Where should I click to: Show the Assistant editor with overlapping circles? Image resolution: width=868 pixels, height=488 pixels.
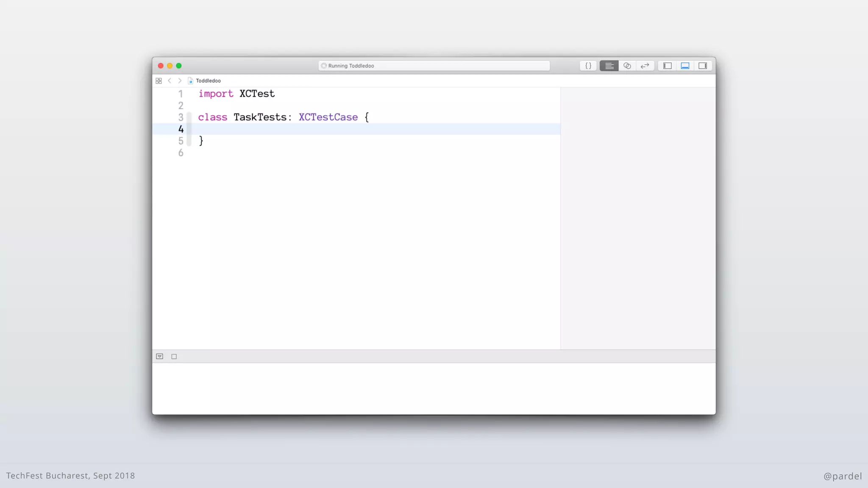[627, 66]
